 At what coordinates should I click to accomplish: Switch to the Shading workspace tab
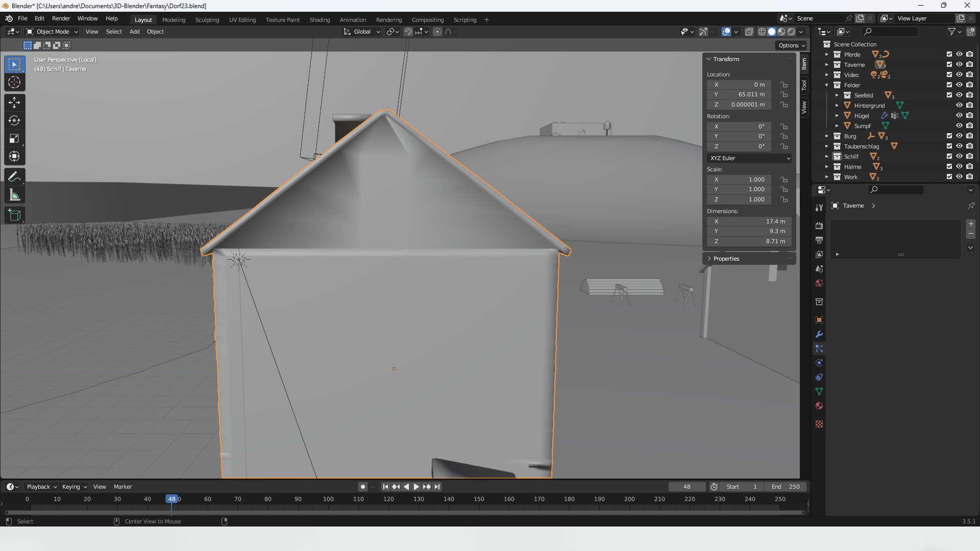(320, 20)
